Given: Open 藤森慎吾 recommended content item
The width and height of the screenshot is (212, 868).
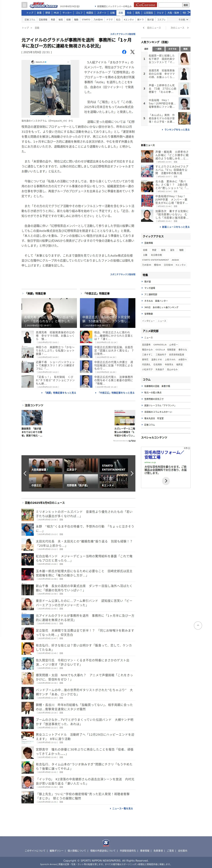Looking at the screenshot, I should coord(32,423).
